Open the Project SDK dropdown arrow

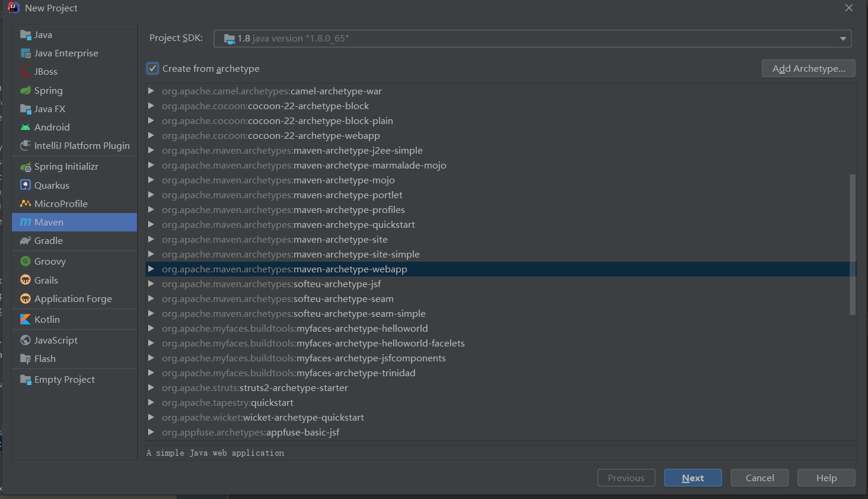point(843,39)
